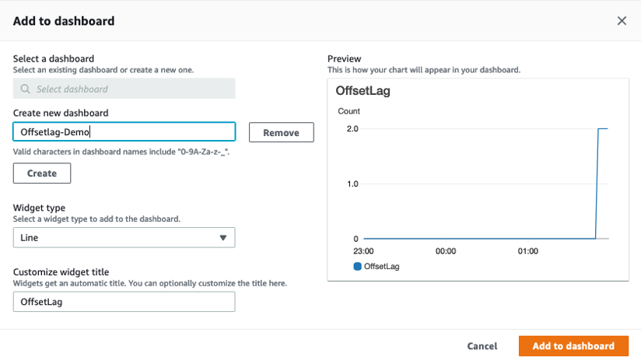Click the 23:00 x-axis time label
This screenshot has width=641, height=364.
pyautogui.click(x=363, y=251)
